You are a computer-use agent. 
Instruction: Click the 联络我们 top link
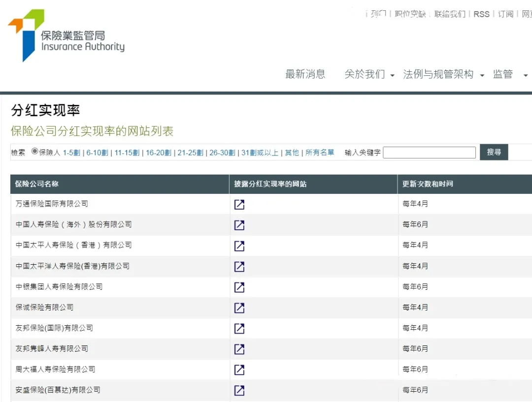[x=450, y=14]
